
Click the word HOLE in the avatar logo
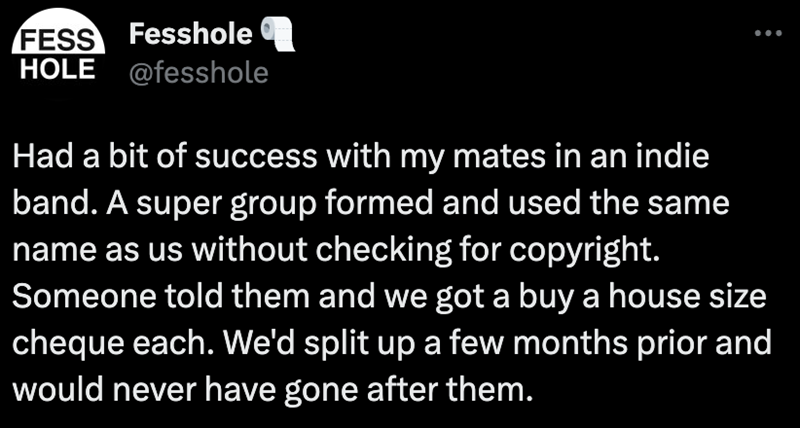56,68
